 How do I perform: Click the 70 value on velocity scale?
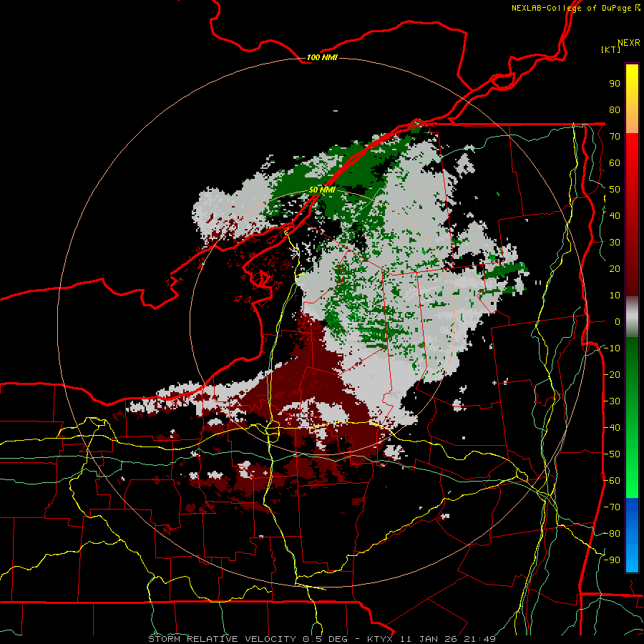[x=615, y=137]
